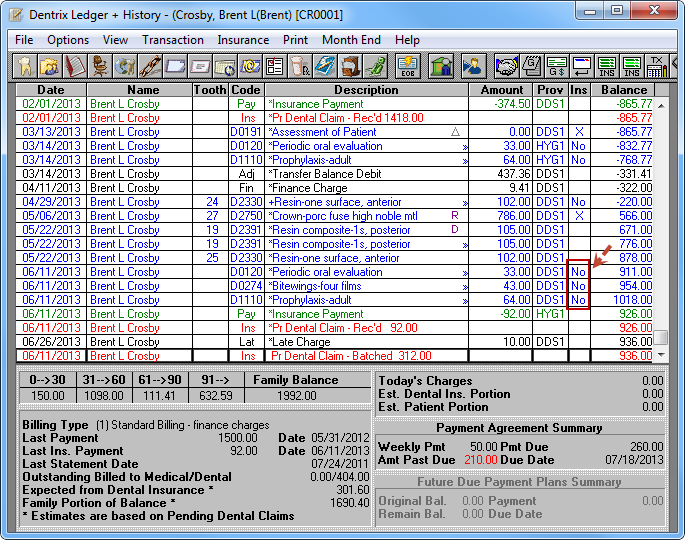685x540 pixels.
Task: Open the Print menu
Action: [295, 40]
